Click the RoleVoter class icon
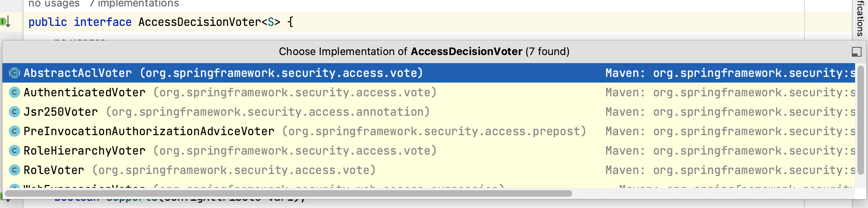This screenshot has width=868, height=208. click(x=15, y=170)
